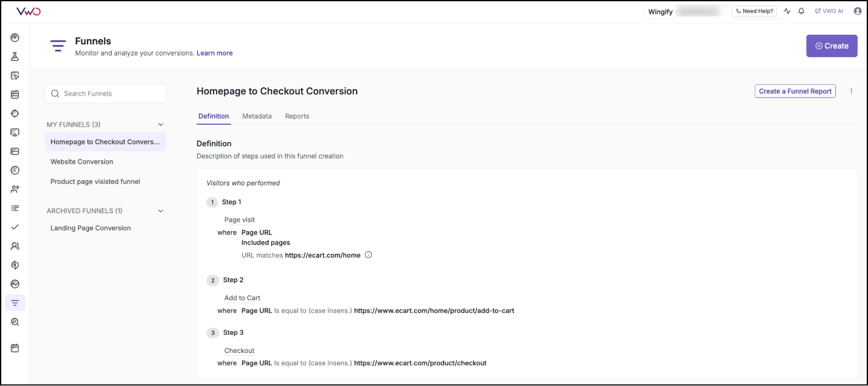Open the Visitors person icon in sidebar

[15, 246]
